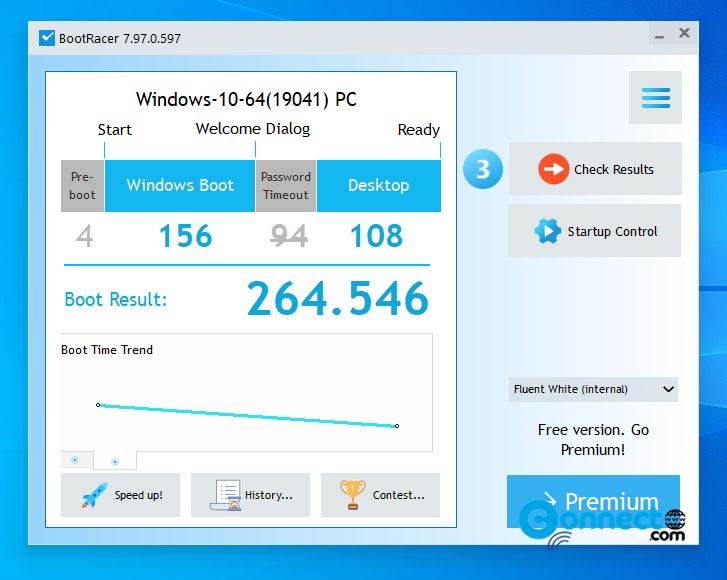
Task: Click the Boot Result value 264.546
Action: coord(338,298)
